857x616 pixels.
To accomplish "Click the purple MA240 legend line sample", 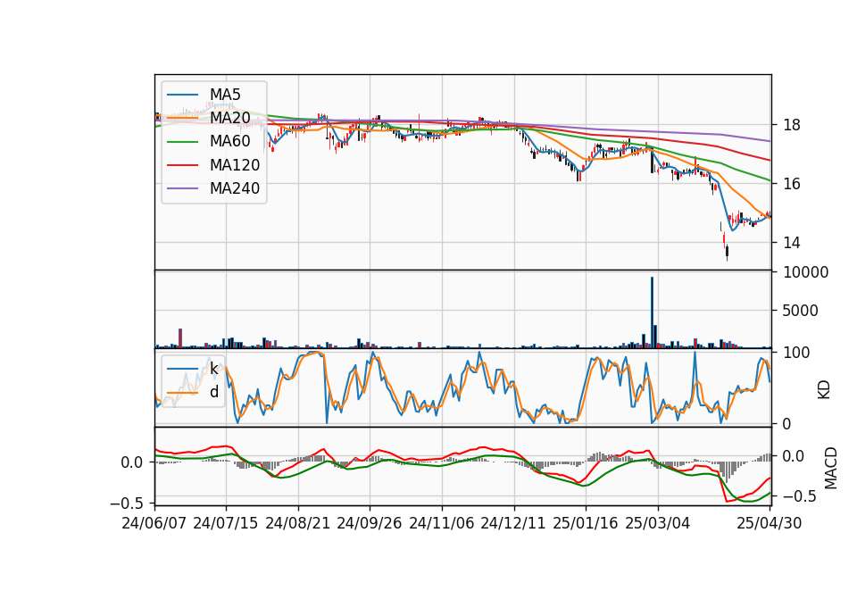I will click(182, 188).
